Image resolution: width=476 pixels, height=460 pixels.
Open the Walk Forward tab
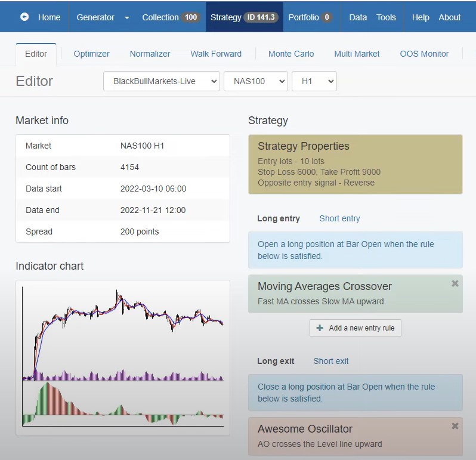(x=216, y=54)
